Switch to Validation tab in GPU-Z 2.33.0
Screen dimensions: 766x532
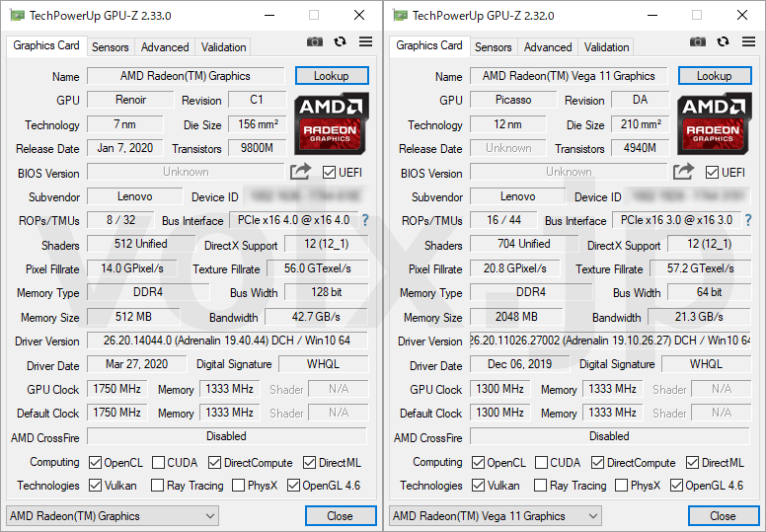224,47
